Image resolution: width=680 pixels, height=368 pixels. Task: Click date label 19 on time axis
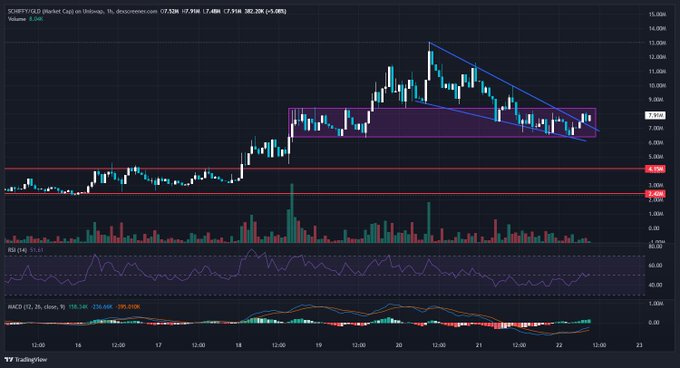[319, 345]
